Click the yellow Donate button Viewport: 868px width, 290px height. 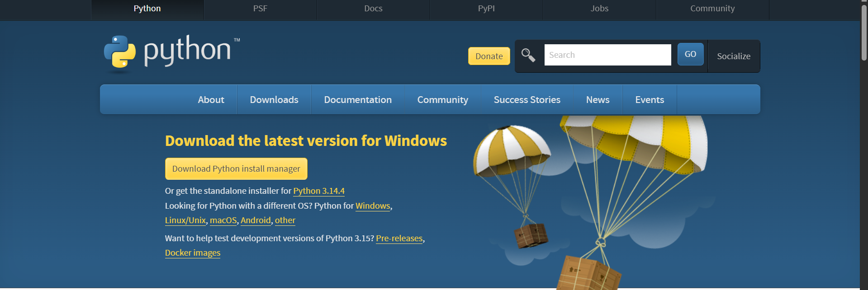(489, 56)
